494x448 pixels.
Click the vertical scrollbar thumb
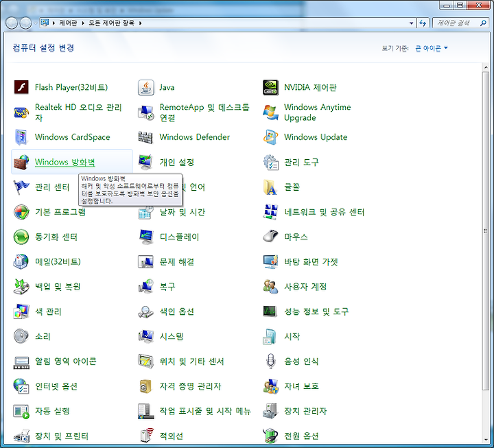(486, 231)
